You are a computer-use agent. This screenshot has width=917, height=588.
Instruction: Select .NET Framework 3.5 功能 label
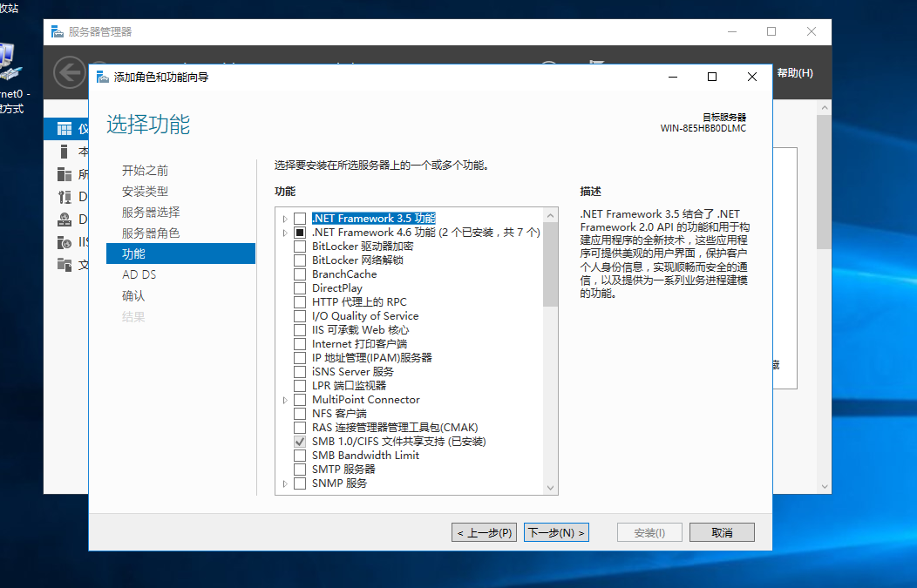tap(374, 219)
